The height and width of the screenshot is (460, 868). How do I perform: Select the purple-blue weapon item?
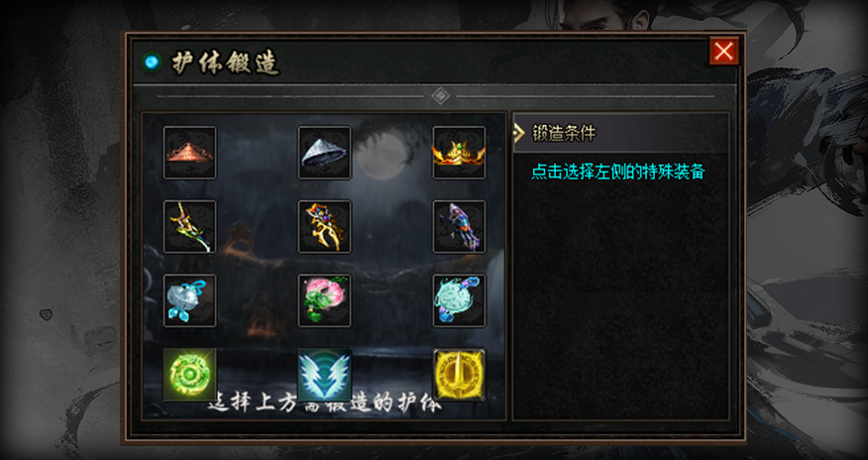pyautogui.click(x=459, y=227)
